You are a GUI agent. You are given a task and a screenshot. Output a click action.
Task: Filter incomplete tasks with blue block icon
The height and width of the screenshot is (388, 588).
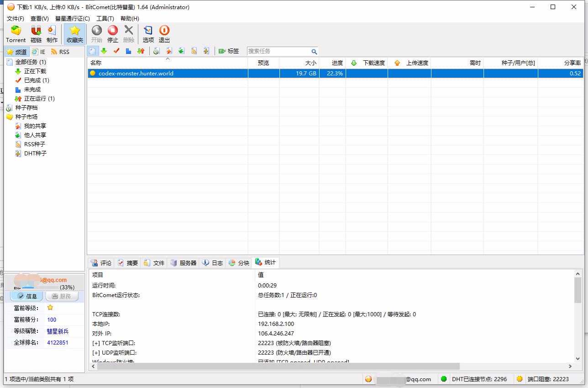point(129,51)
